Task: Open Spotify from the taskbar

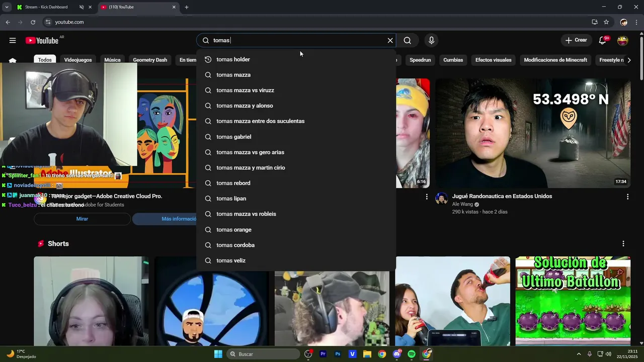Action: point(412,354)
